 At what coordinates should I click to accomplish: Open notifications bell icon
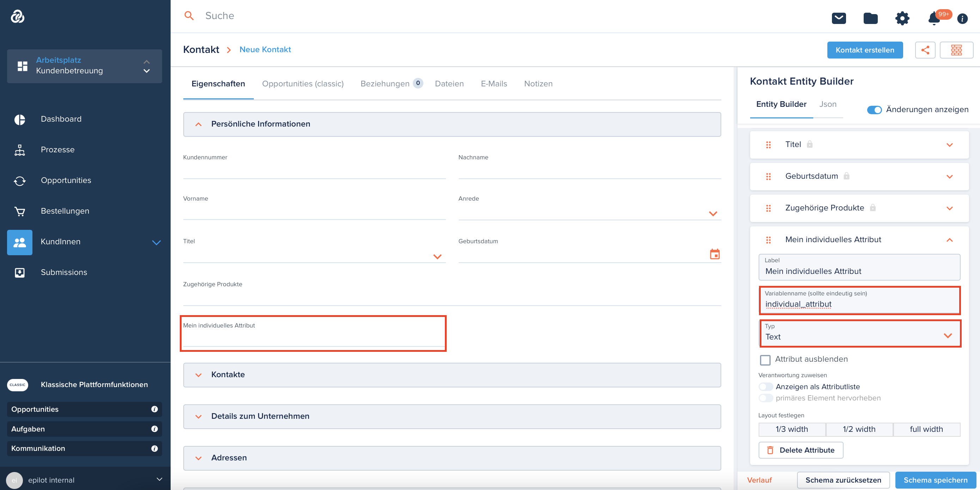point(934,18)
